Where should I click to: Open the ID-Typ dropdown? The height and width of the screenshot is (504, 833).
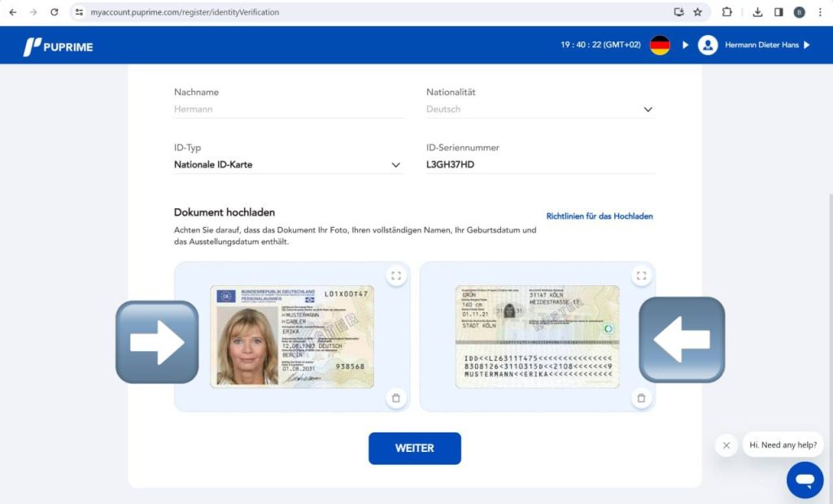[x=288, y=165]
